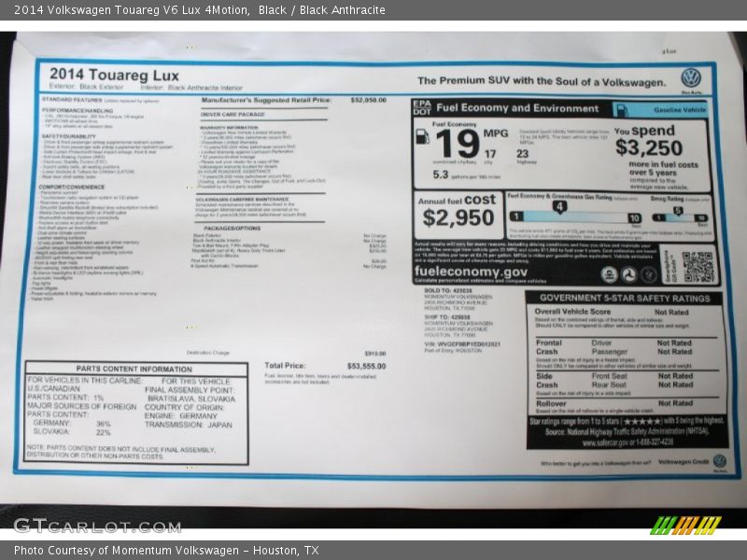
Task: Click the QR code on the fuel label
Action: click(698, 267)
